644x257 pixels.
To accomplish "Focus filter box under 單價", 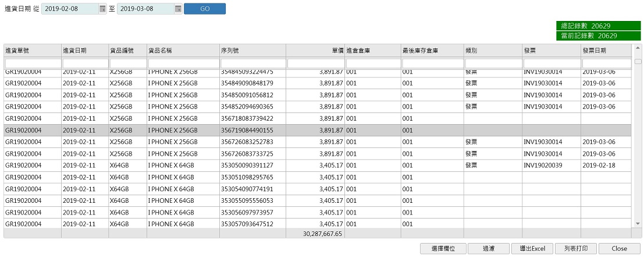I will pyautogui.click(x=316, y=64).
